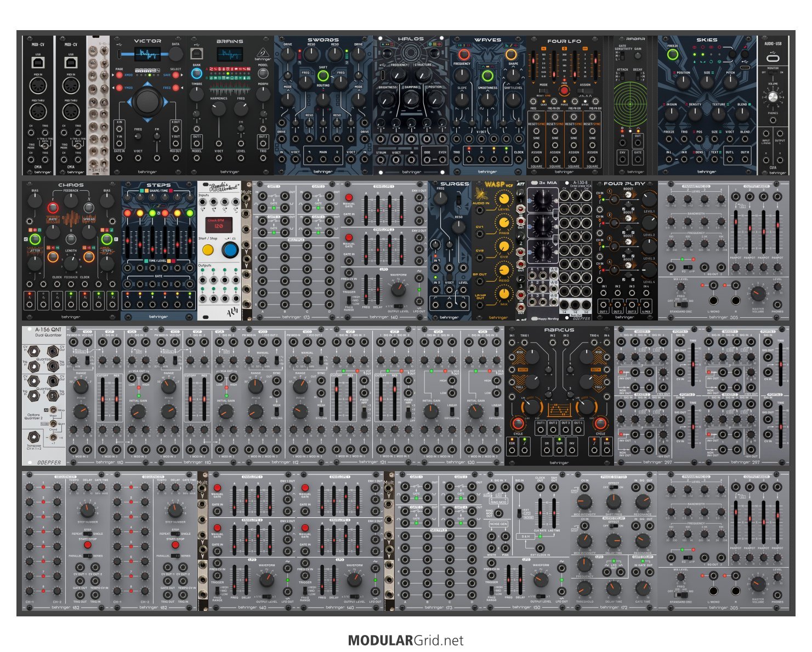Click the OUT 2 jack on the Brains module
Image resolution: width=812 pixels, height=652 pixels.
click(263, 144)
